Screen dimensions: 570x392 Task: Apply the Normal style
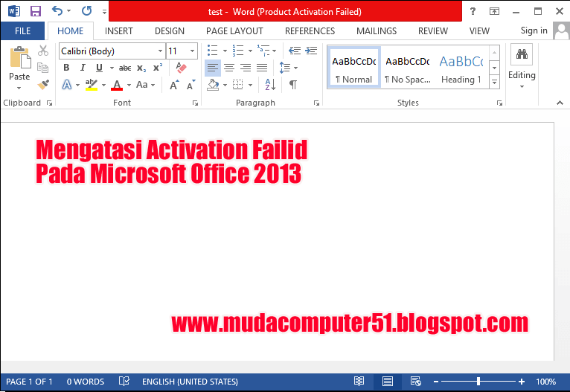click(353, 67)
